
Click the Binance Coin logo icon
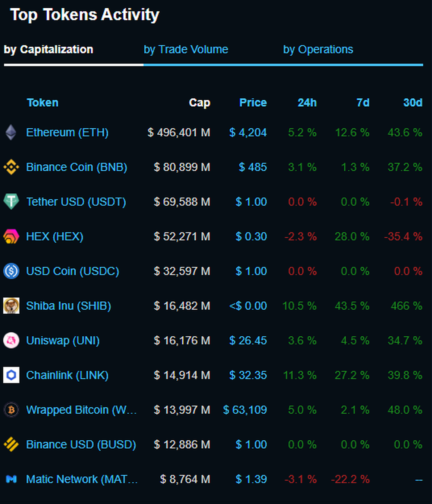[11, 167]
